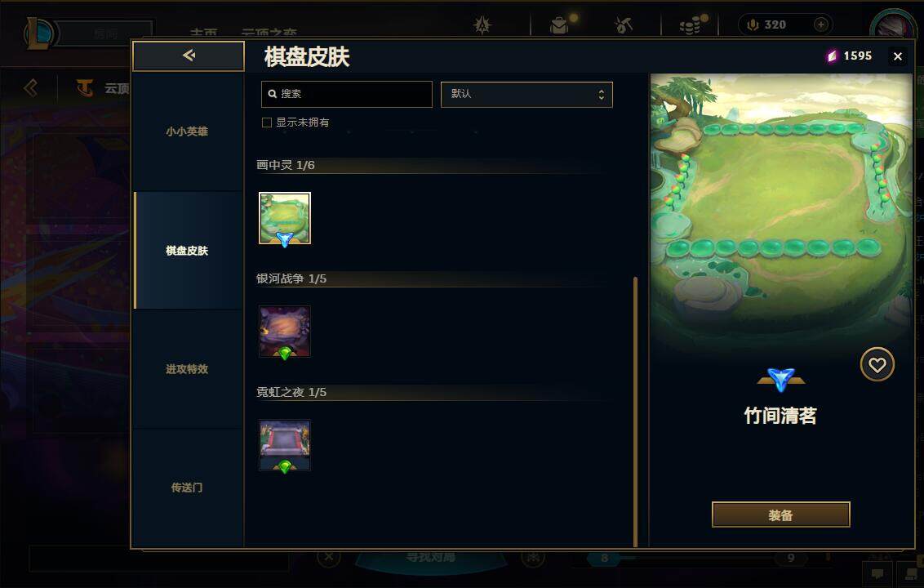Open the 默认 sort dropdown
Screen dimensions: 924x588
pyautogui.click(x=526, y=95)
